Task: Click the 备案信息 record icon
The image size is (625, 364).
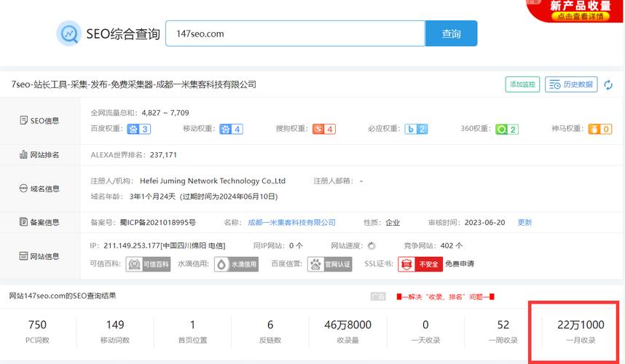Action: click(23, 222)
